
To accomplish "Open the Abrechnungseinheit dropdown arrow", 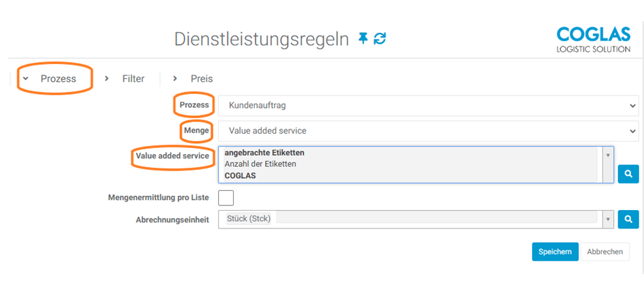I will tap(608, 219).
